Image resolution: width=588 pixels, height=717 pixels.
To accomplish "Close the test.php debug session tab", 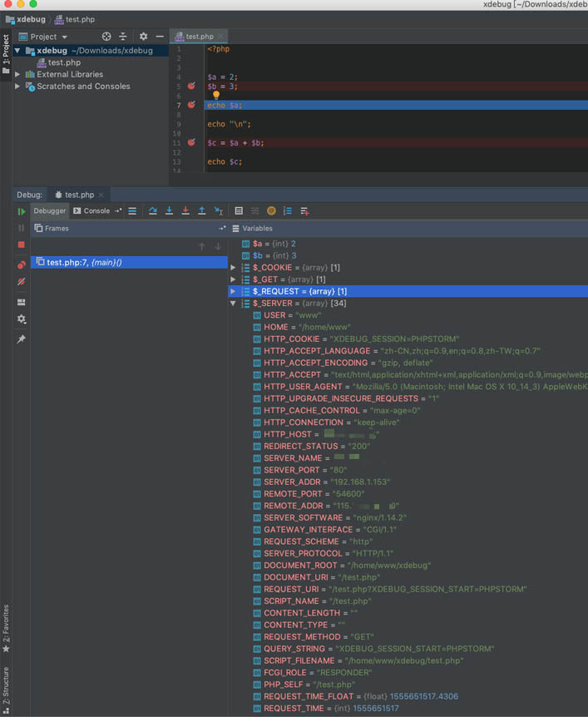I will point(101,195).
